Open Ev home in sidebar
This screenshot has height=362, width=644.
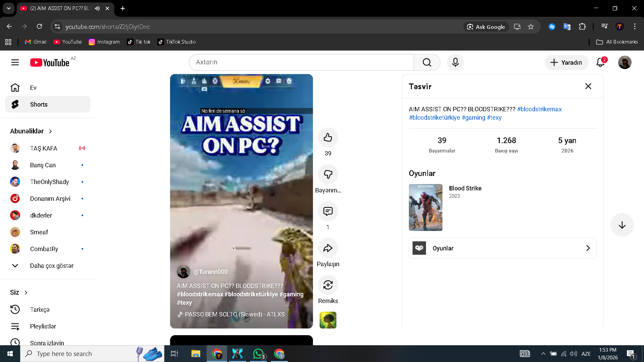48,88
